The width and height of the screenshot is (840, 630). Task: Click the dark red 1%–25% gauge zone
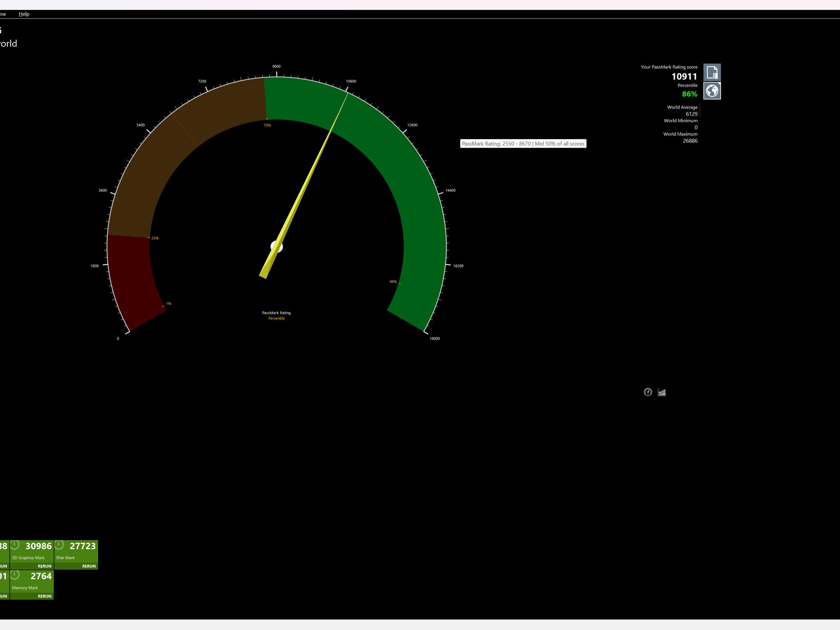(133, 279)
